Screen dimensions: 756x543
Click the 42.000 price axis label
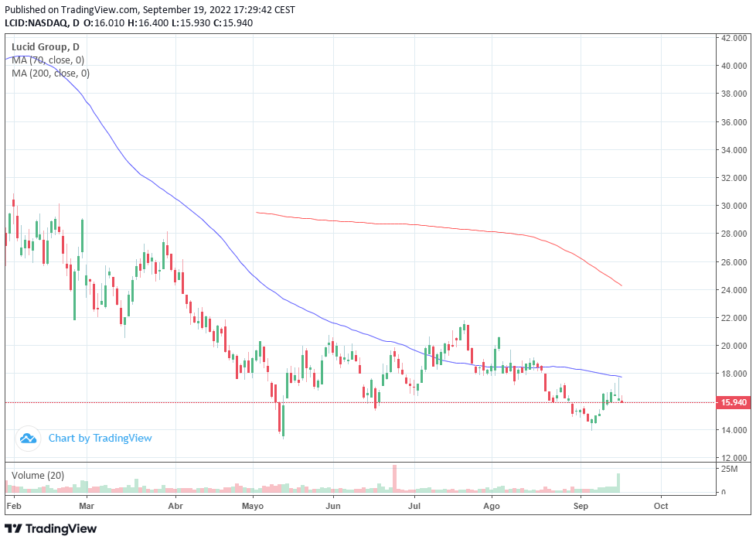(x=734, y=38)
